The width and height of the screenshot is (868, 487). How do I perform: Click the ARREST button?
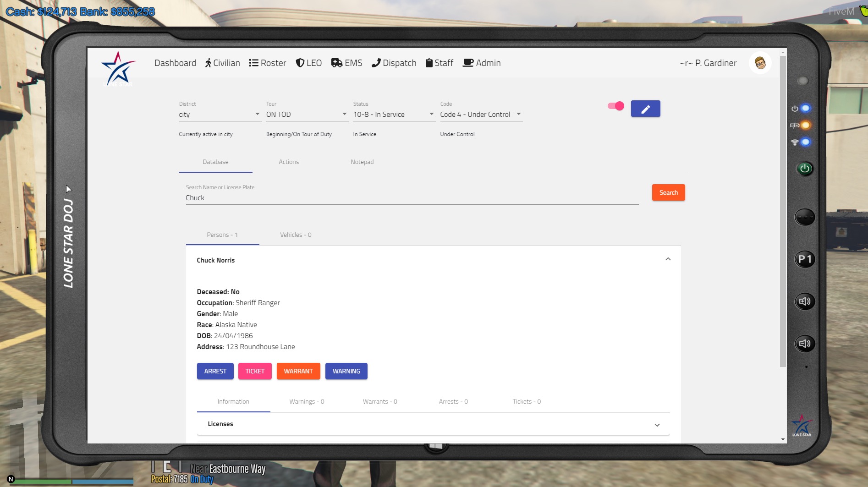pyautogui.click(x=215, y=371)
